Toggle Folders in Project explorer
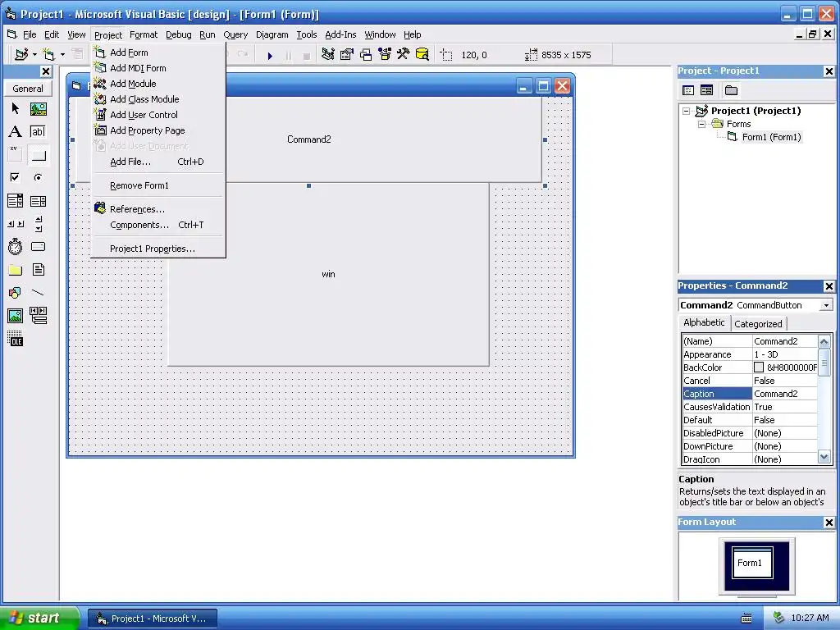The width and height of the screenshot is (840, 630). [731, 90]
